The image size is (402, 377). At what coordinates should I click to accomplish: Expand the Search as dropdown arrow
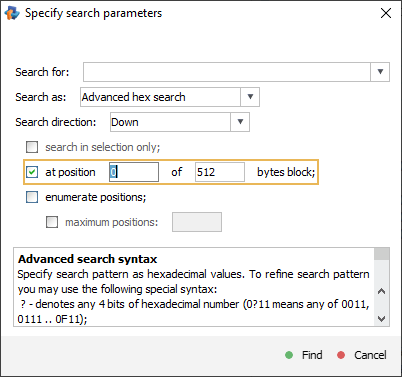(x=250, y=97)
